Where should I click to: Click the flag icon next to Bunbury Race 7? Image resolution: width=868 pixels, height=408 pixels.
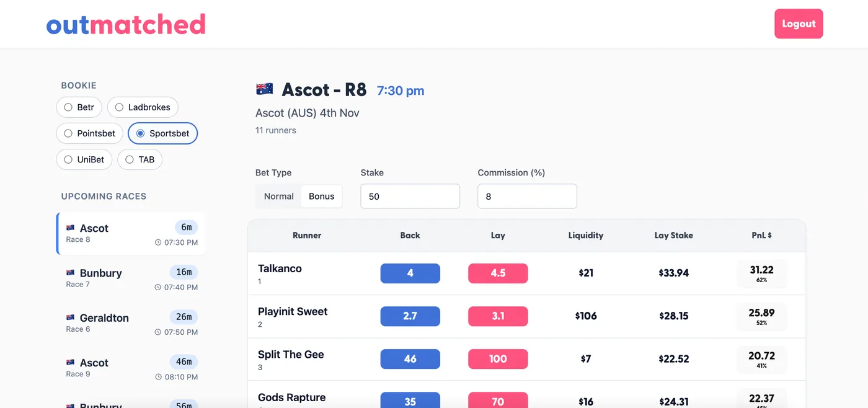point(71,272)
